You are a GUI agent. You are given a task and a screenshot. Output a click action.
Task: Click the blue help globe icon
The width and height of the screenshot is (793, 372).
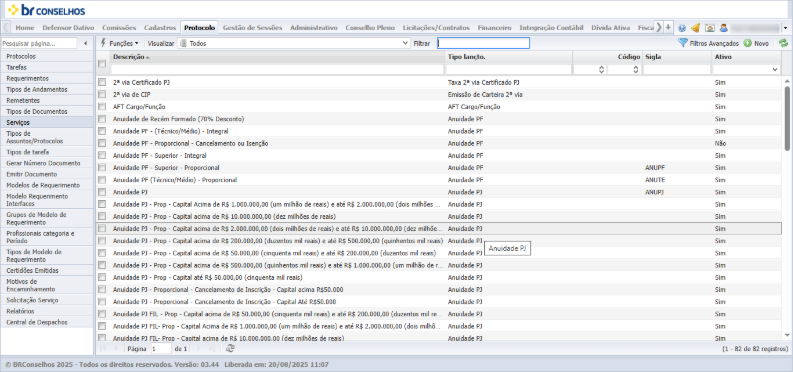(682, 28)
